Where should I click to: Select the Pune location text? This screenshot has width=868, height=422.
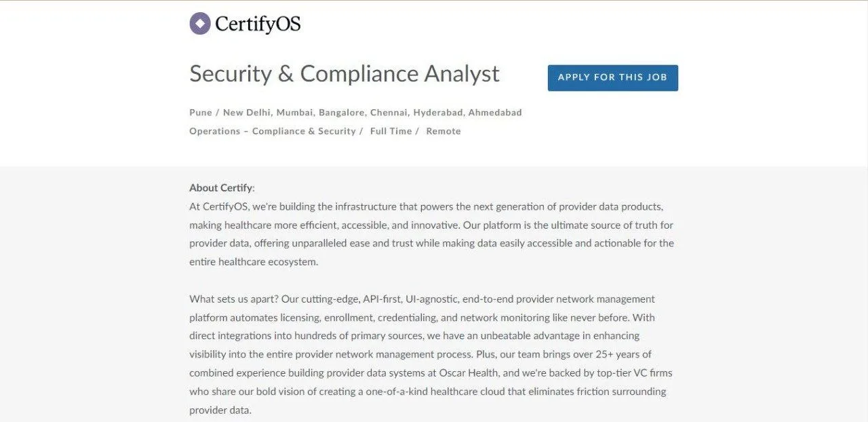[200, 113]
